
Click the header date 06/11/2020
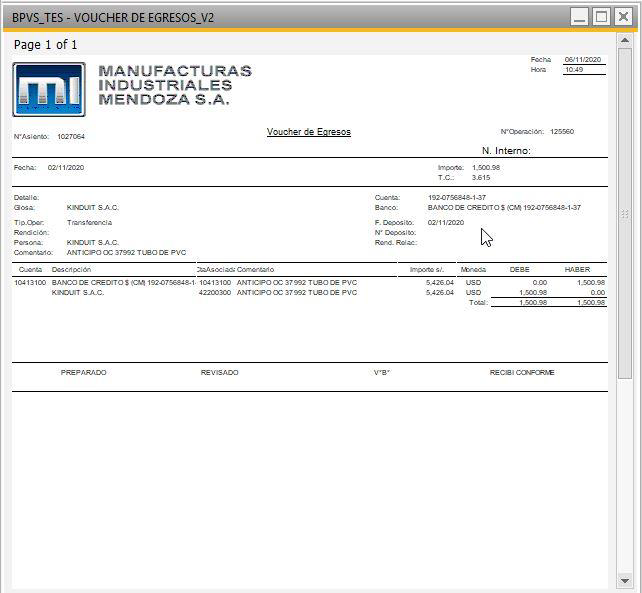(583, 59)
